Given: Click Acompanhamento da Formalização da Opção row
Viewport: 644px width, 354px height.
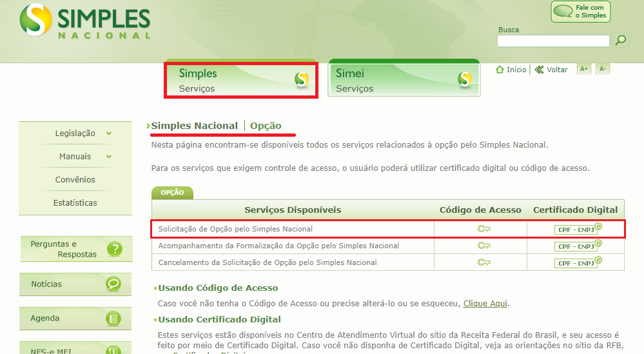Looking at the screenshot, I should (x=278, y=246).
